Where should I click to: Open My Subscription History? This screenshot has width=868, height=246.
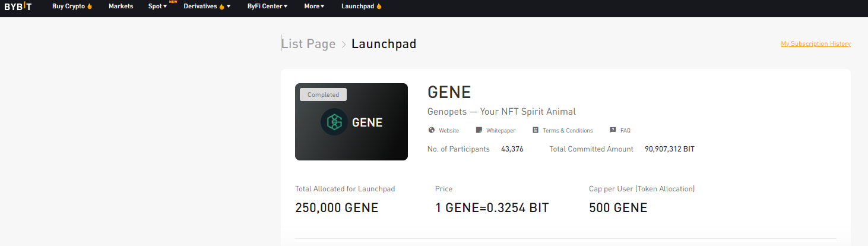(x=816, y=44)
